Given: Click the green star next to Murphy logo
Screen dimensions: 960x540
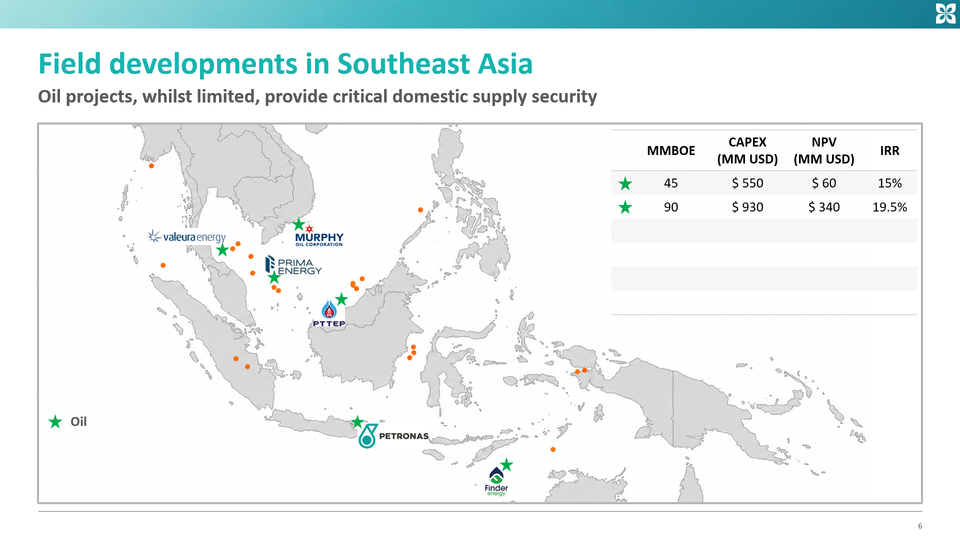Looking at the screenshot, I should pyautogui.click(x=298, y=224).
